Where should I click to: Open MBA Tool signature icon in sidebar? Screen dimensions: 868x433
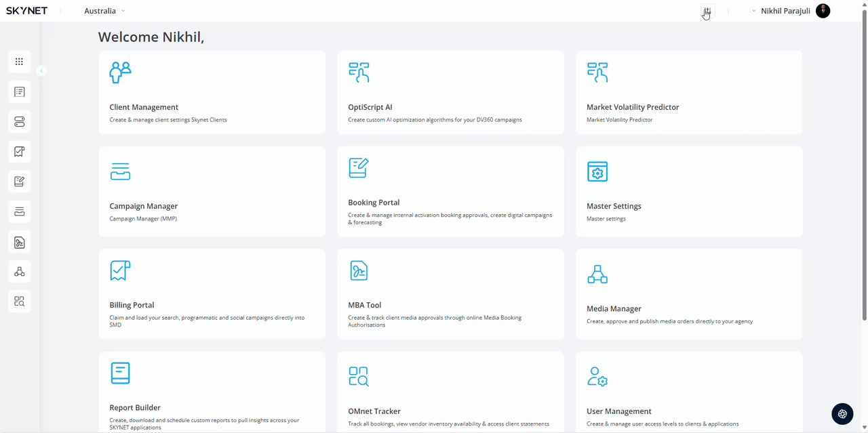click(x=19, y=242)
